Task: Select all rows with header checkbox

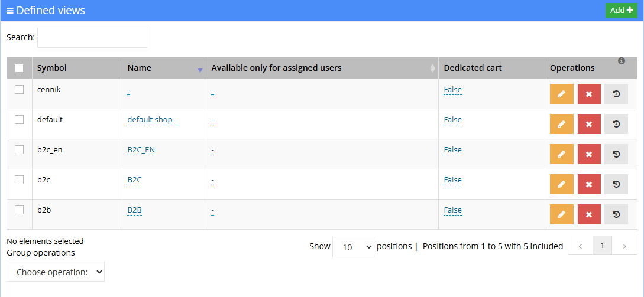Action: pos(20,68)
